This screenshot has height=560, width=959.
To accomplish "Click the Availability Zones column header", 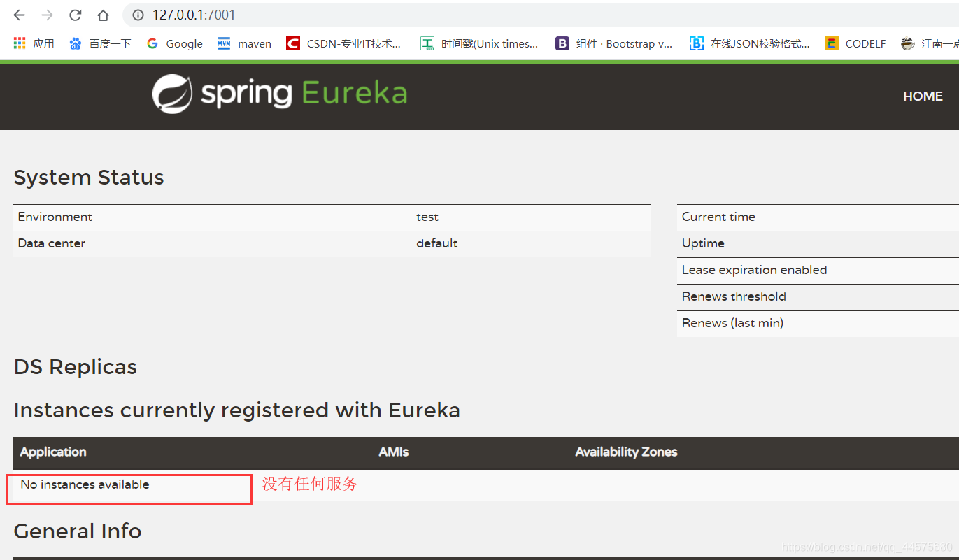I will [626, 452].
